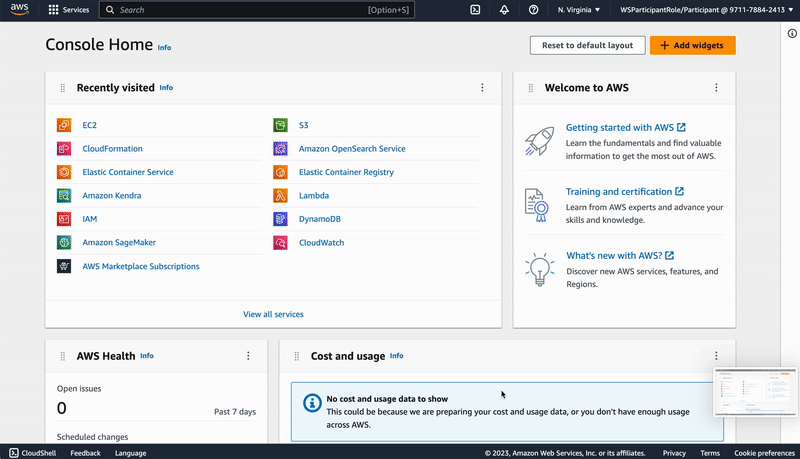
Task: Open the help question mark menu
Action: click(533, 10)
